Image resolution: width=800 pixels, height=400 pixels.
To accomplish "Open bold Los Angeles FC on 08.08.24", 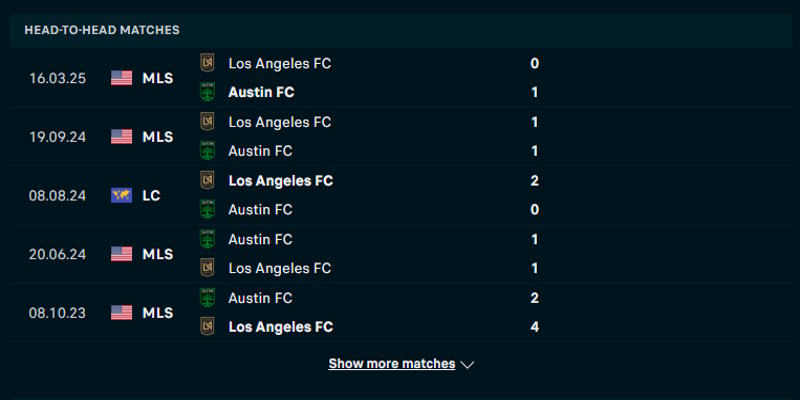I will pos(280,180).
